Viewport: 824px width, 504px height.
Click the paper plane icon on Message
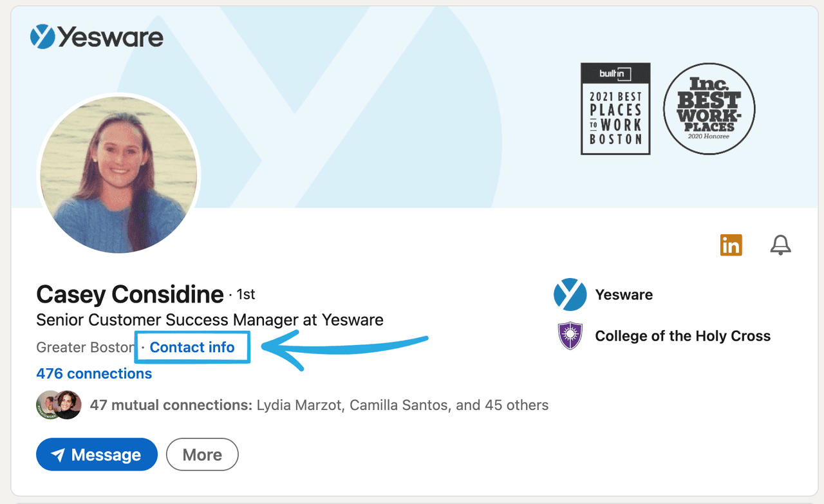pyautogui.click(x=58, y=455)
